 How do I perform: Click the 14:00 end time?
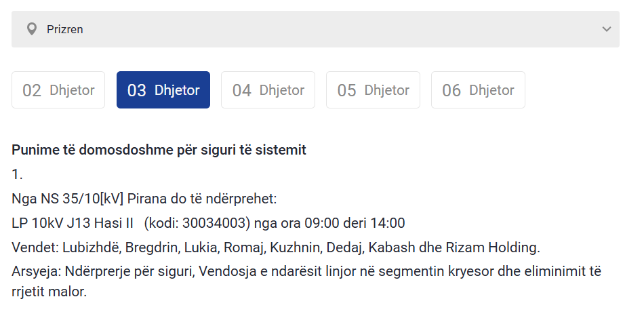coord(388,223)
